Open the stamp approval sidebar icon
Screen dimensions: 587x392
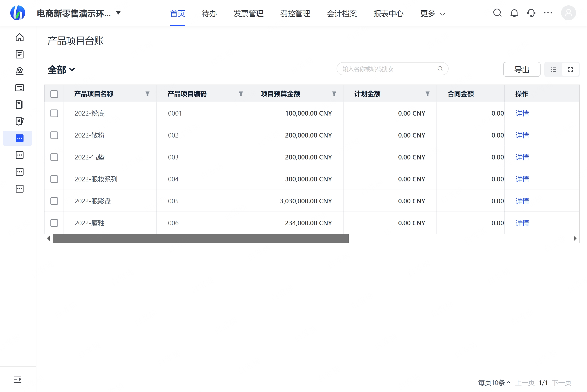(20, 71)
